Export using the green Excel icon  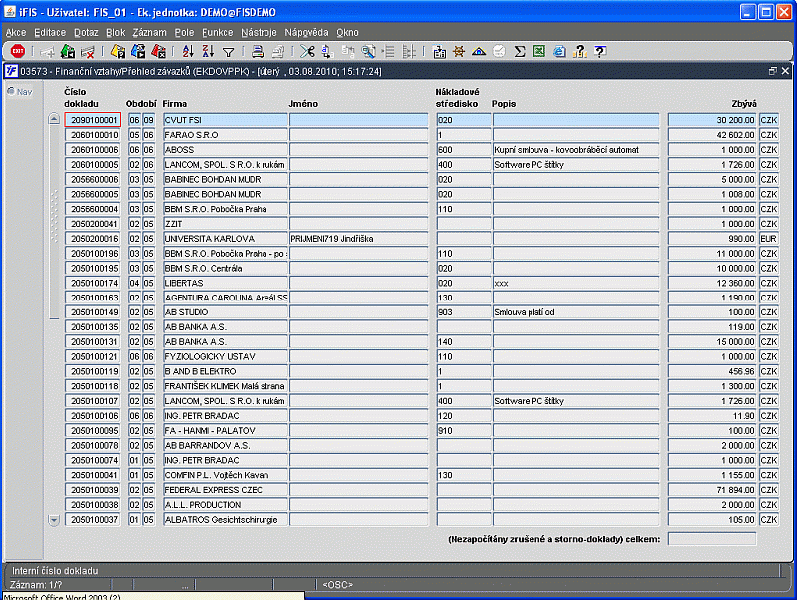point(539,51)
